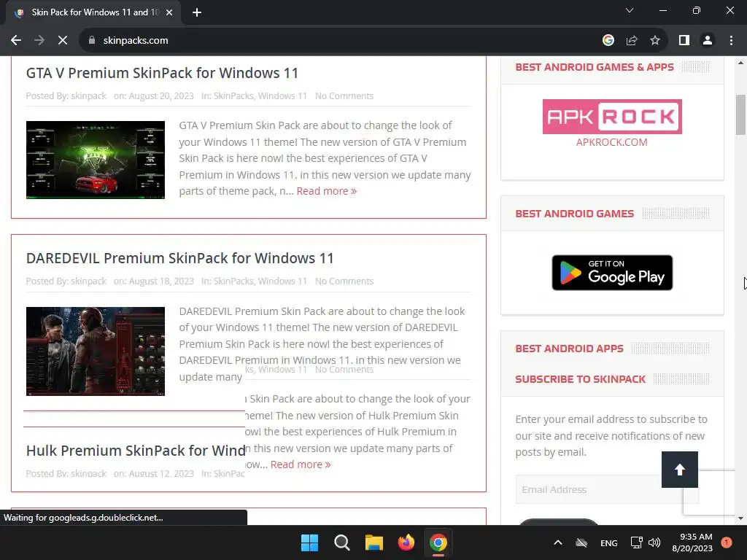Image resolution: width=747 pixels, height=560 pixels.
Task: Open the Hulk Premium SkinPack title
Action: pos(136,451)
